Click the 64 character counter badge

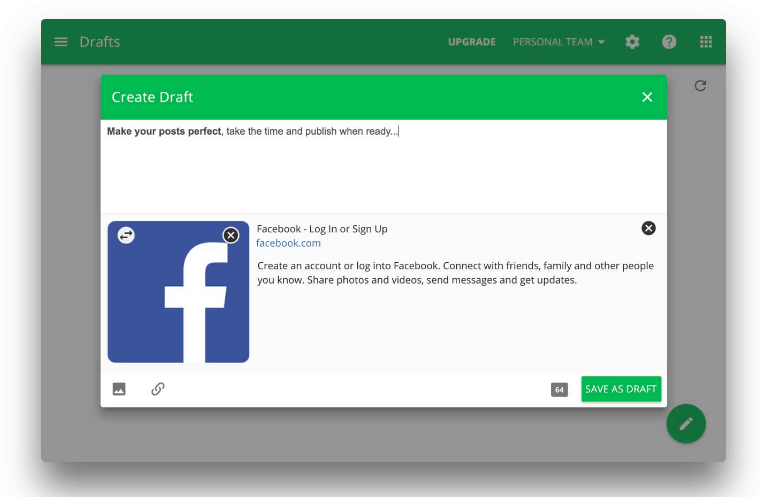(x=559, y=390)
